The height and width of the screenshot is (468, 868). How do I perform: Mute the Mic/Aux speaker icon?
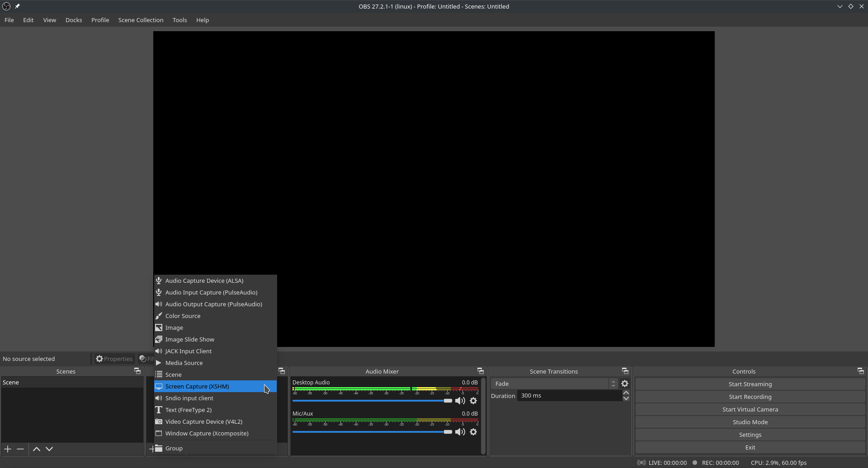tap(460, 432)
